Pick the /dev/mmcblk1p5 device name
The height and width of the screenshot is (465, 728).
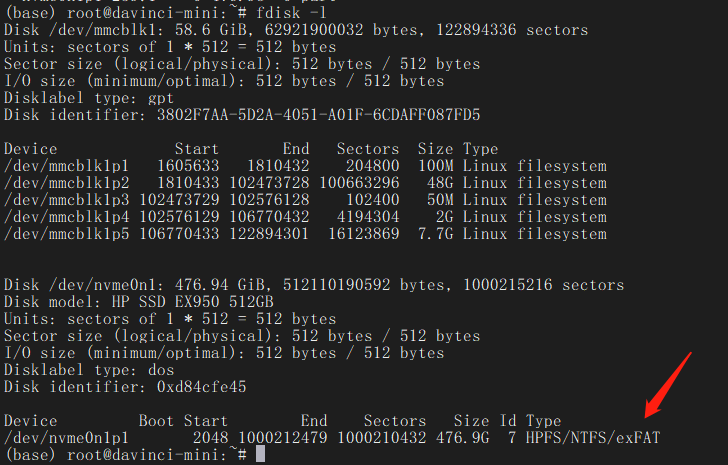[68, 234]
